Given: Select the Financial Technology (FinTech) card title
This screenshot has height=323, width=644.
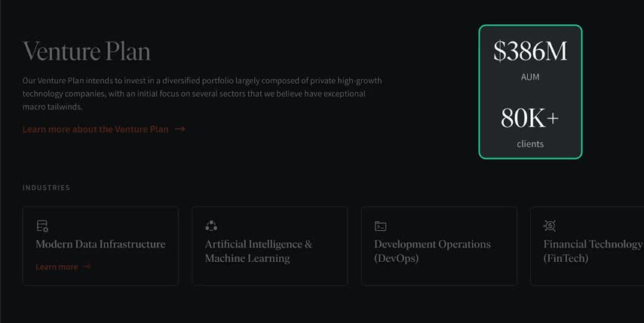Looking at the screenshot, I should pos(593,251).
